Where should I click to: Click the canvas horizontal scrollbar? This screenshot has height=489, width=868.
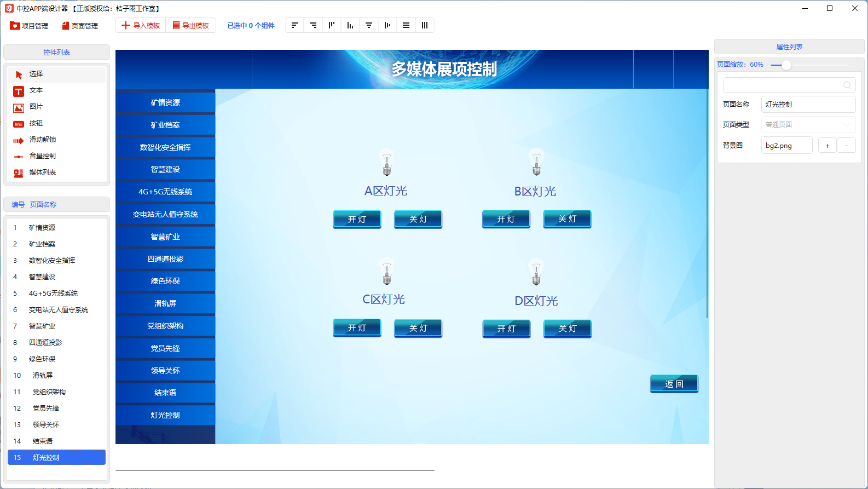click(275, 470)
